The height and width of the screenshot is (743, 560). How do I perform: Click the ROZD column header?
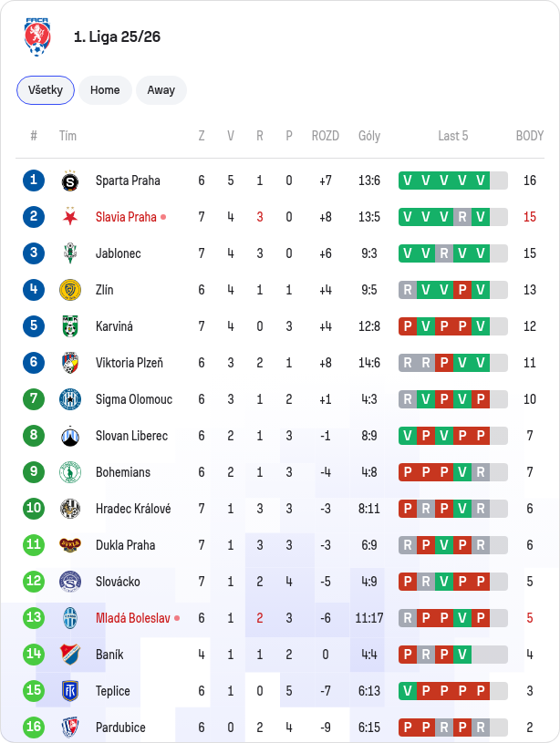pyautogui.click(x=326, y=136)
